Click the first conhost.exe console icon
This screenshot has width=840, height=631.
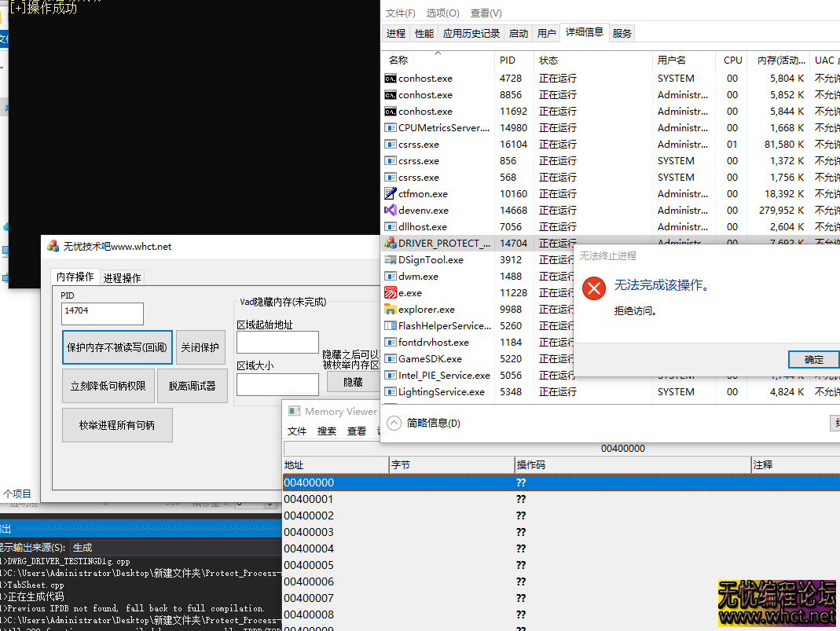click(x=391, y=78)
